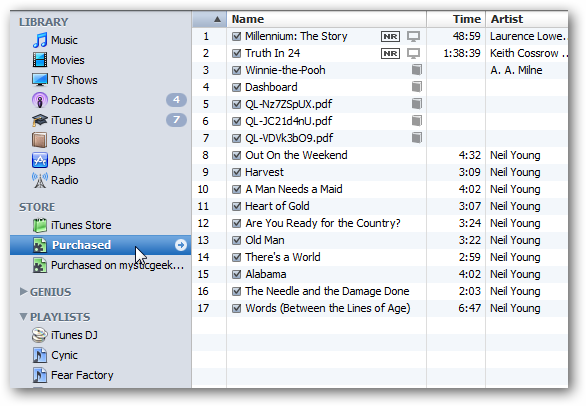This screenshot has height=406, width=586.
Task: Select the Books icon in library
Action: point(40,140)
